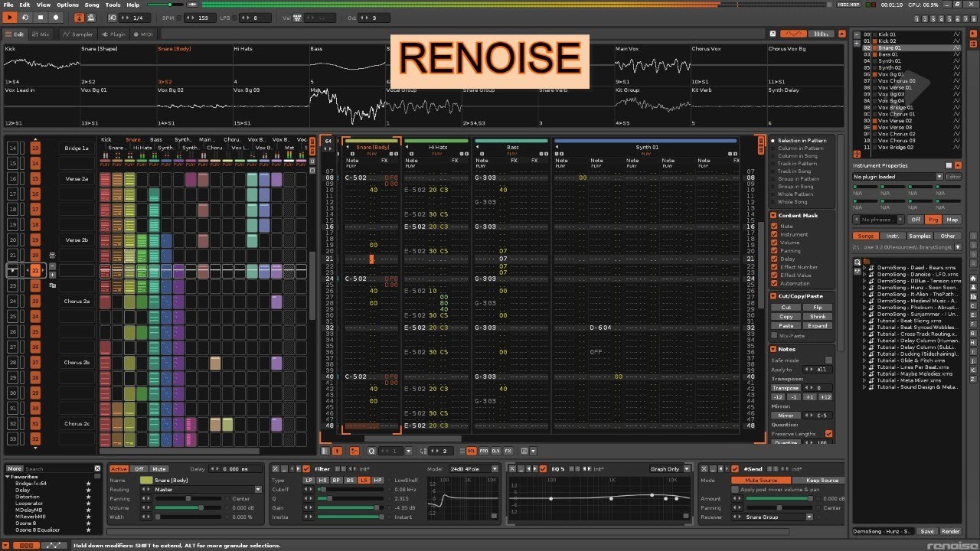
Task: Click the quantize Q icon below pattern
Action: coord(371,451)
